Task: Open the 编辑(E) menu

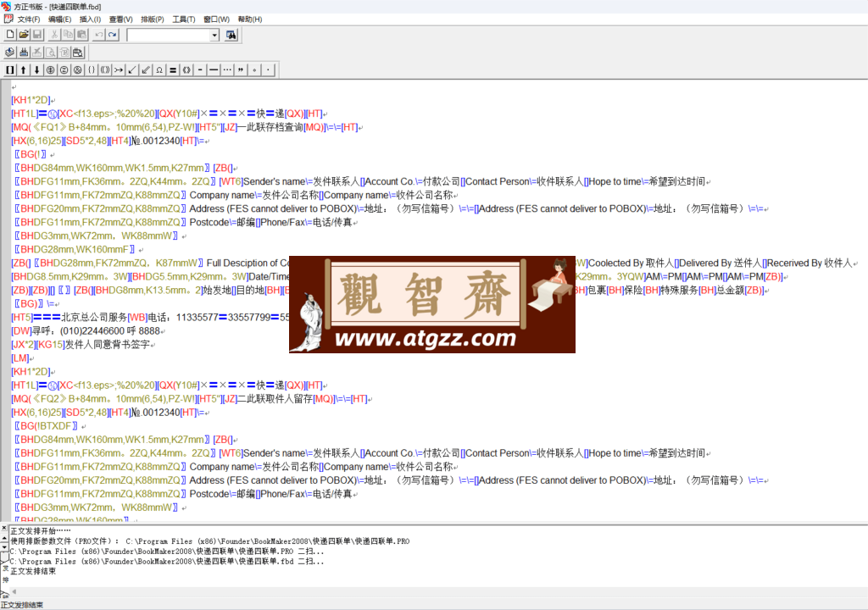Action: [x=60, y=19]
